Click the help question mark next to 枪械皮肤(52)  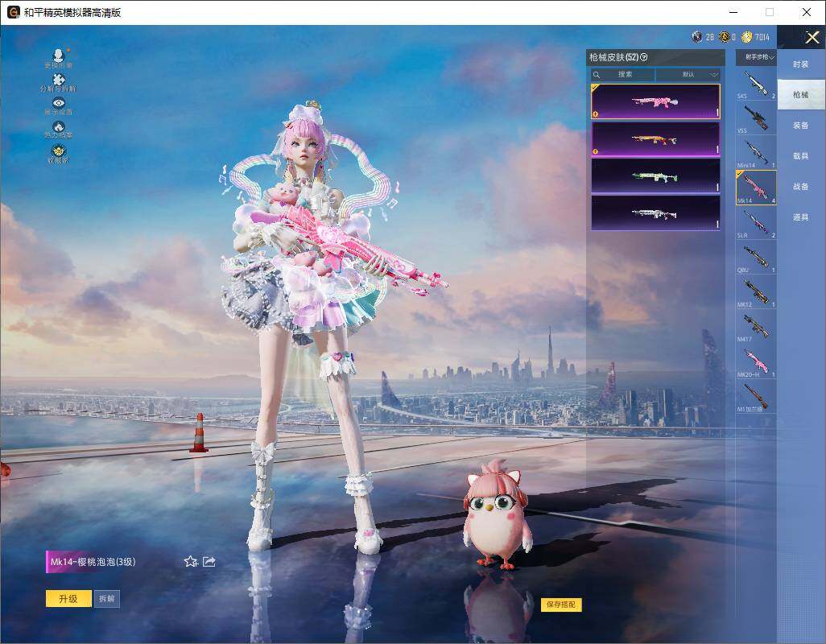pos(644,57)
